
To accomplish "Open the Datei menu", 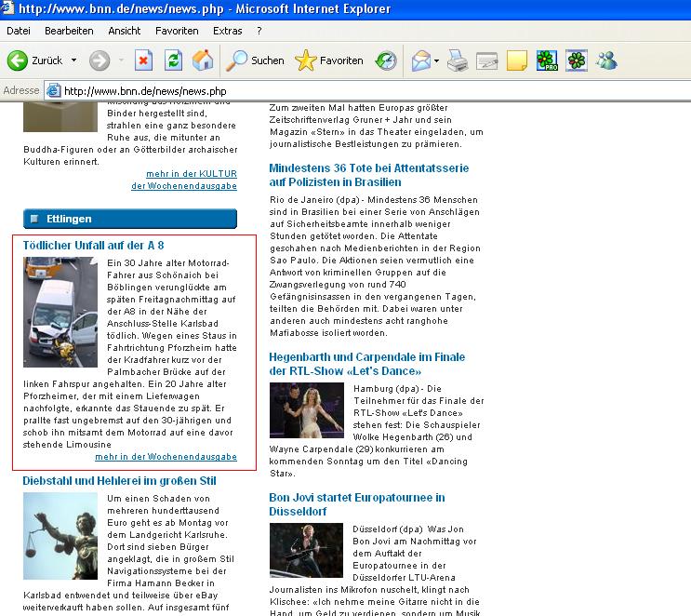I will (x=19, y=31).
